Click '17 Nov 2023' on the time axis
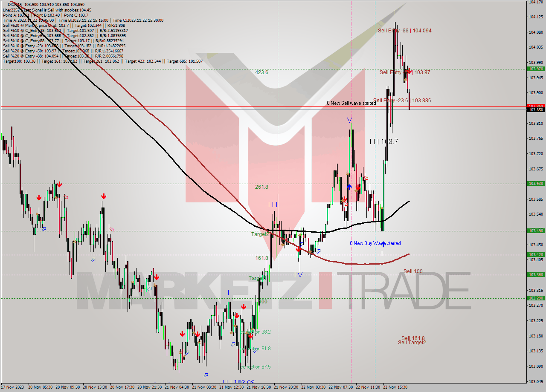The image size is (546, 392). [13, 387]
